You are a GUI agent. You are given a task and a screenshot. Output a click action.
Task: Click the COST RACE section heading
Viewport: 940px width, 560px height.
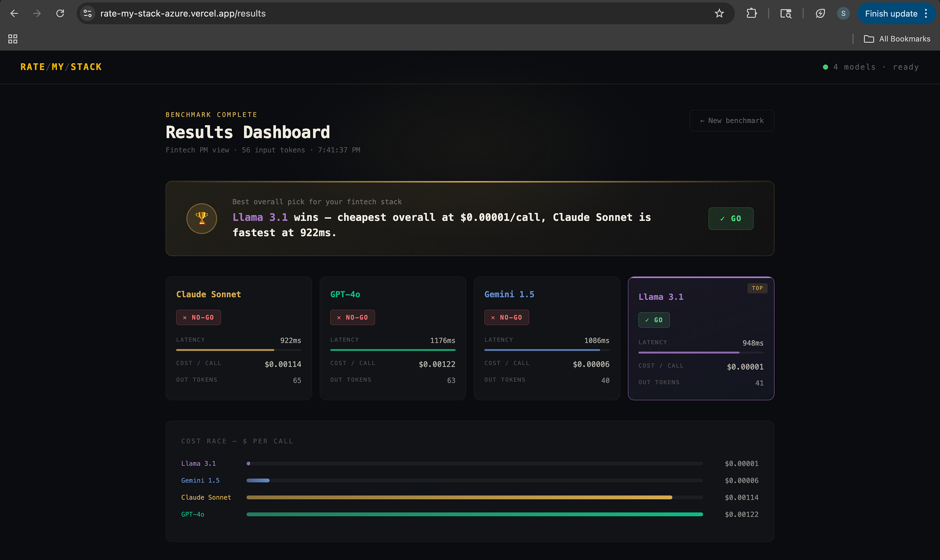pyautogui.click(x=237, y=441)
